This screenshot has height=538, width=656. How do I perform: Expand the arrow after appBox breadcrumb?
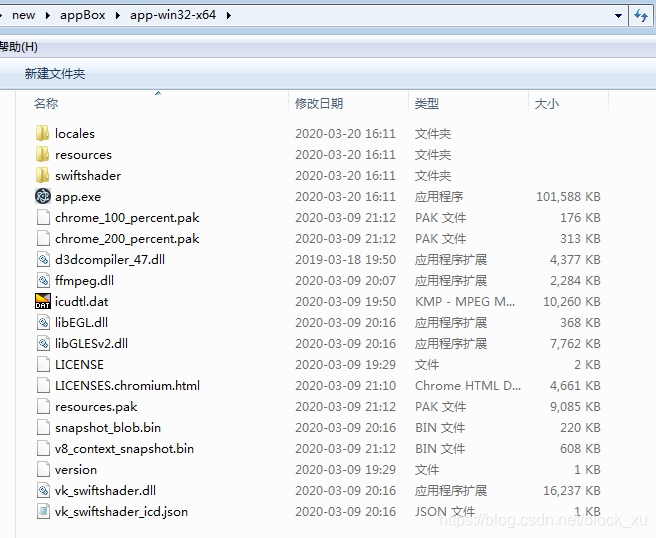tap(118, 15)
